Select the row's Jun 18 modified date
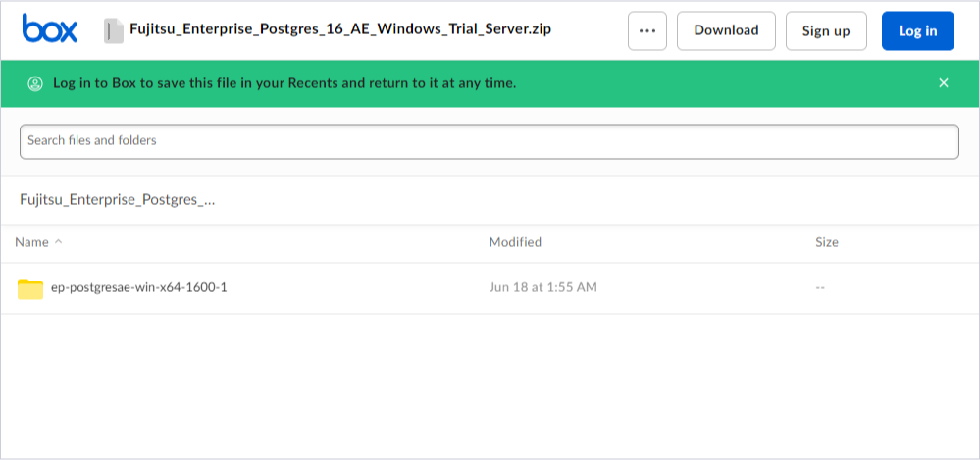Viewport: 980px width, 460px height. (x=543, y=287)
